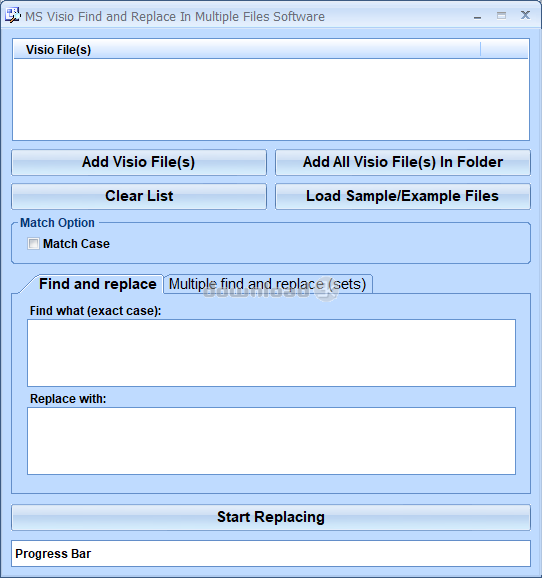This screenshot has width=542, height=578.
Task: Click the Match Case label text
Action: [x=76, y=244]
